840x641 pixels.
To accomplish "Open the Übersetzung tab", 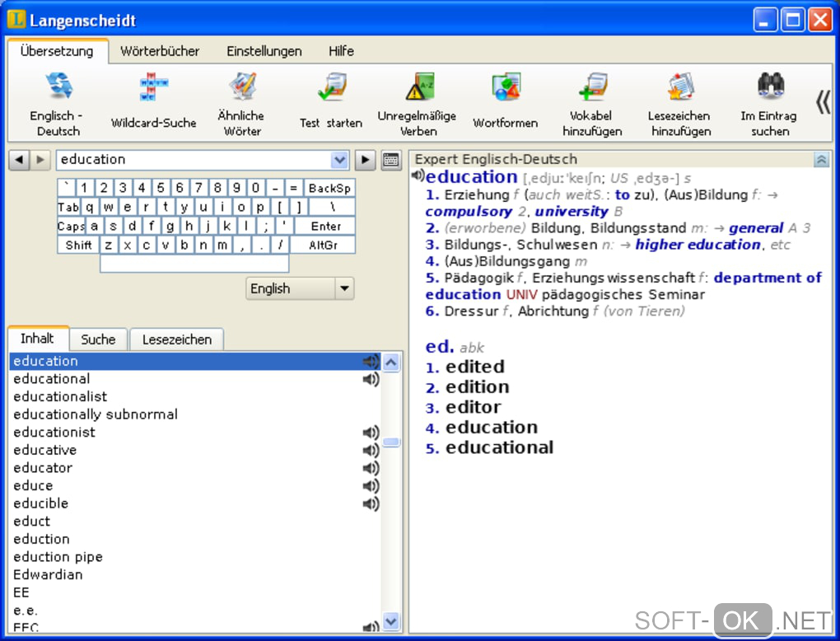I will (x=57, y=51).
